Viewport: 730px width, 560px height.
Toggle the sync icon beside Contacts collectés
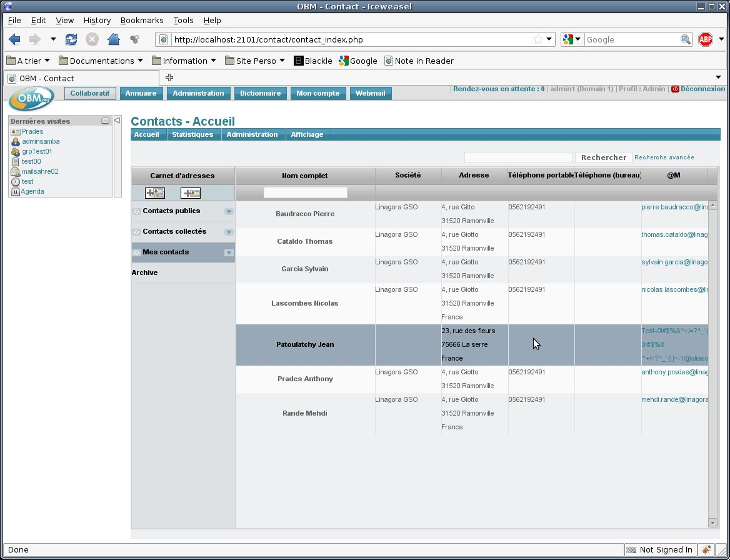[136, 232]
